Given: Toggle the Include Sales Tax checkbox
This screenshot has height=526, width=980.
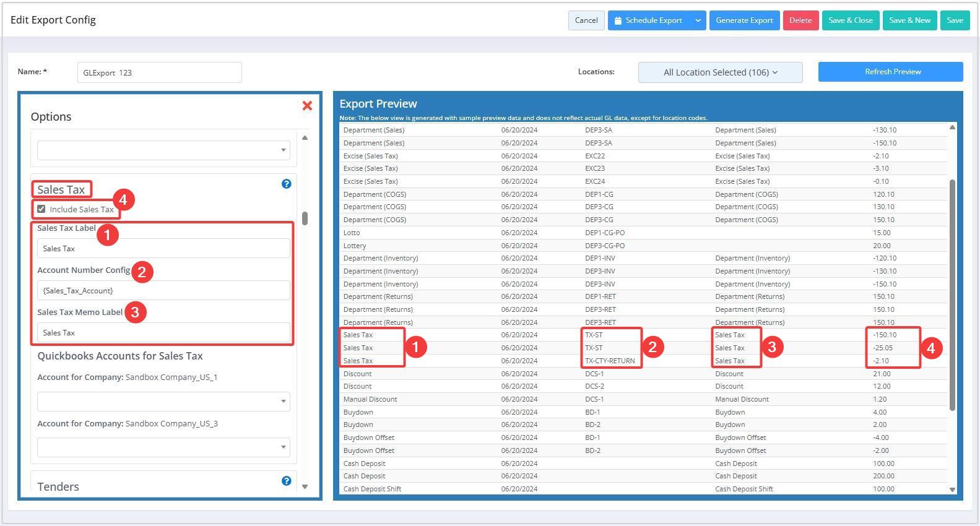Looking at the screenshot, I should pos(41,209).
